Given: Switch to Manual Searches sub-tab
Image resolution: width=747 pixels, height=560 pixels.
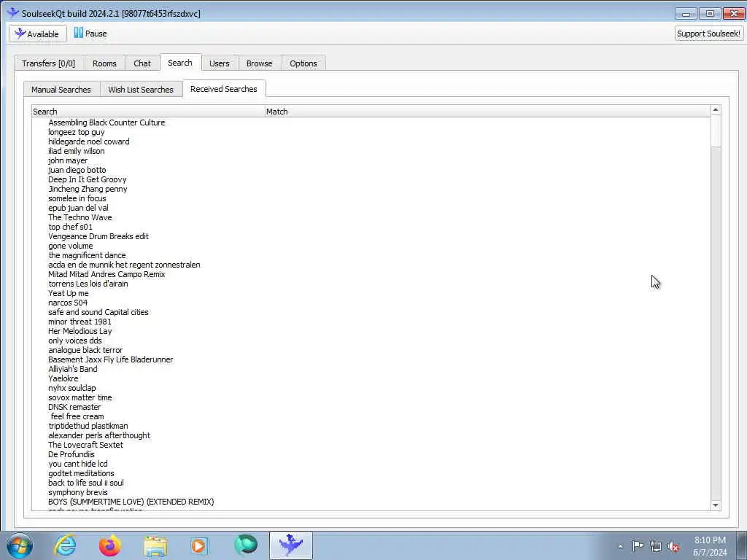Looking at the screenshot, I should click(61, 90).
